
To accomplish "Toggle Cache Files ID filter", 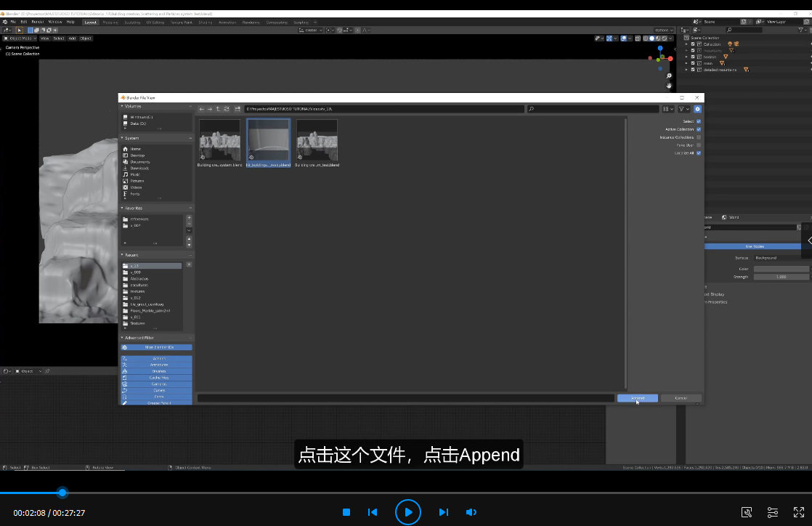I will (156, 378).
